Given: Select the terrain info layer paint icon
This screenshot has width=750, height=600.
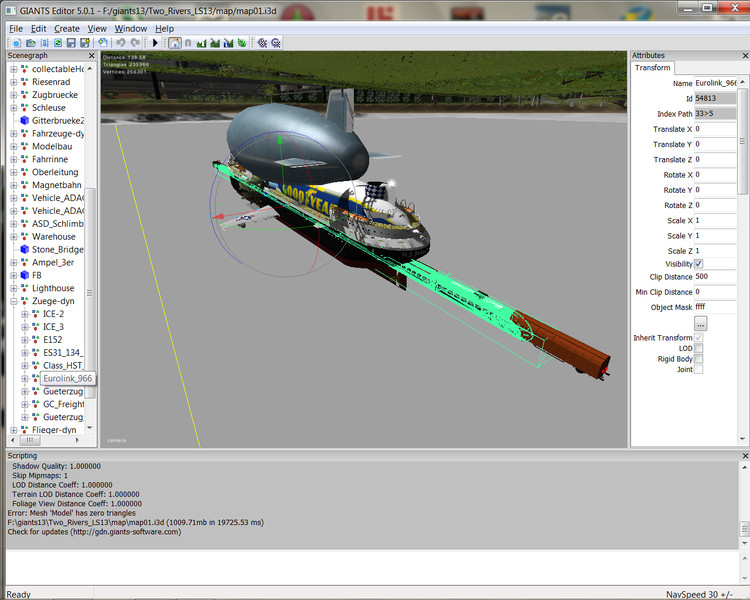Looking at the screenshot, I should click(228, 43).
